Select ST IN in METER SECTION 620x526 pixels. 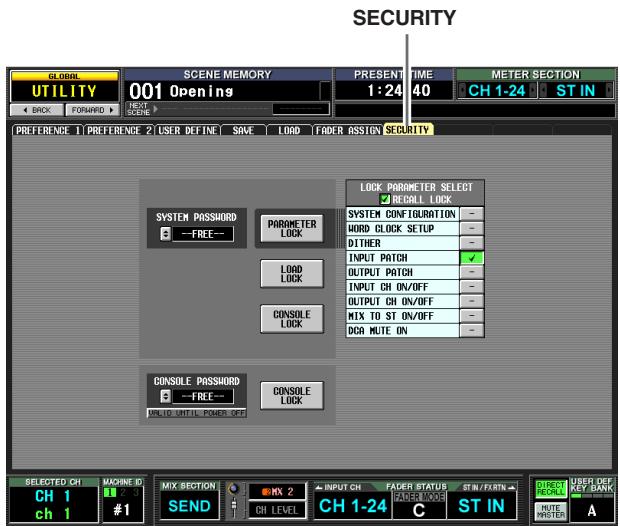point(576,91)
